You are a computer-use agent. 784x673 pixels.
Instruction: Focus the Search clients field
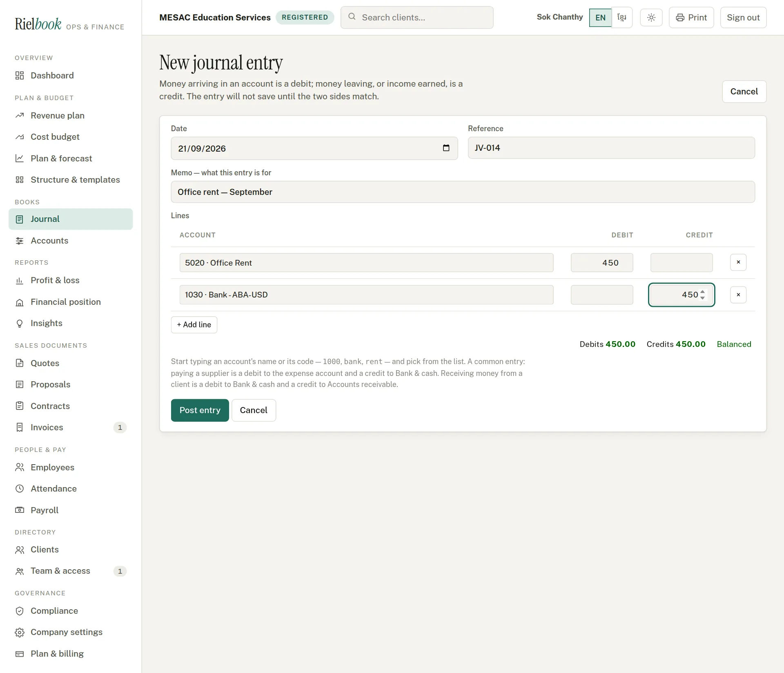417,18
